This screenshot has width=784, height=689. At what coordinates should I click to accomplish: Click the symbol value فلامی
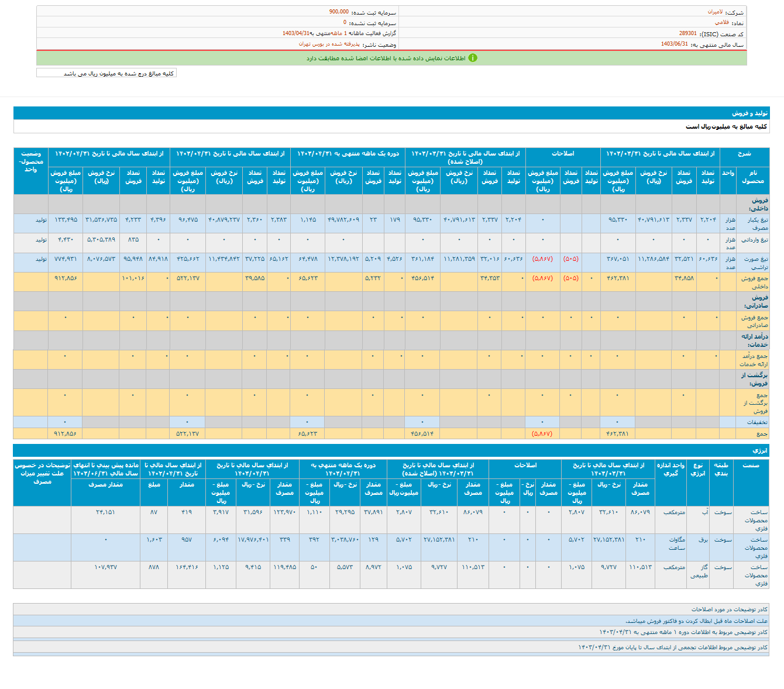click(721, 23)
